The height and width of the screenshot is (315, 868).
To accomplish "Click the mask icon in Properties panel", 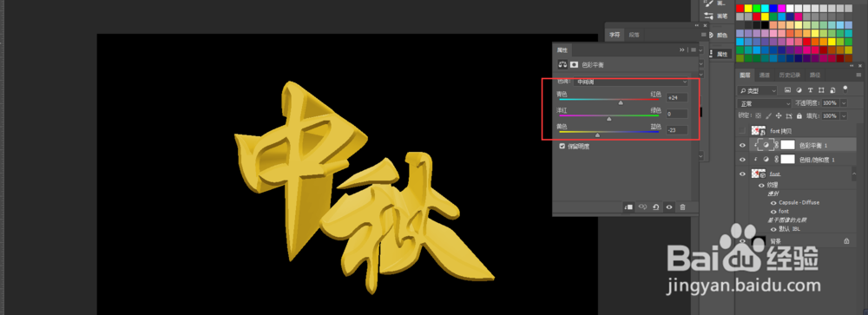I will (574, 64).
